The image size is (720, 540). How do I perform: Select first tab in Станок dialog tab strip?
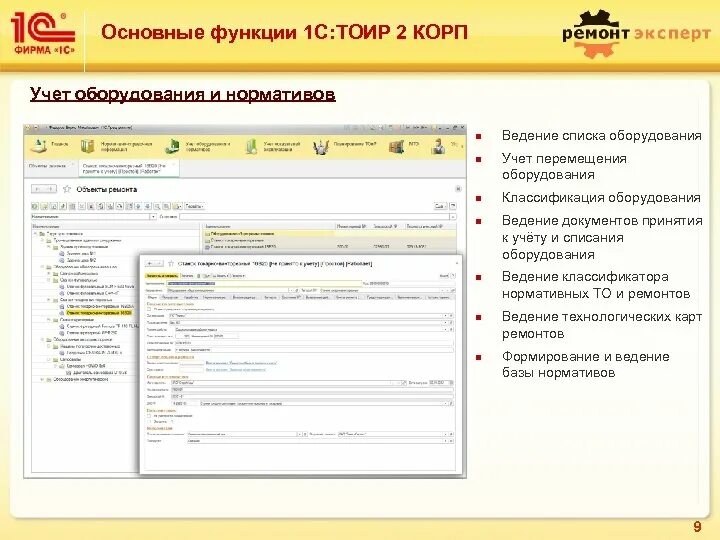click(x=152, y=298)
